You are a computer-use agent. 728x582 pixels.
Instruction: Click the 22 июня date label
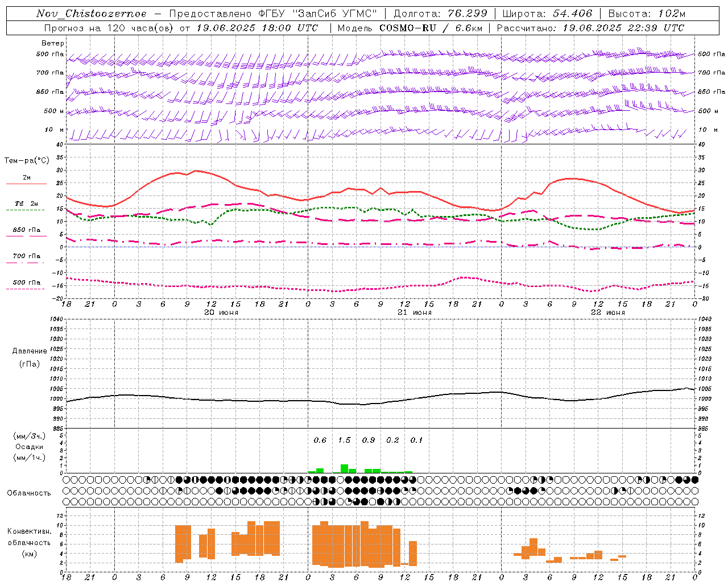(608, 312)
